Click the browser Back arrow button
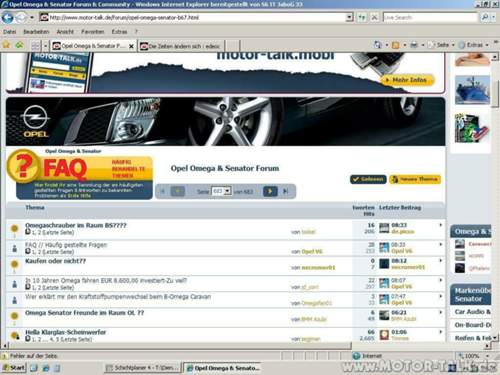This screenshot has height=375, width=500. (7, 17)
